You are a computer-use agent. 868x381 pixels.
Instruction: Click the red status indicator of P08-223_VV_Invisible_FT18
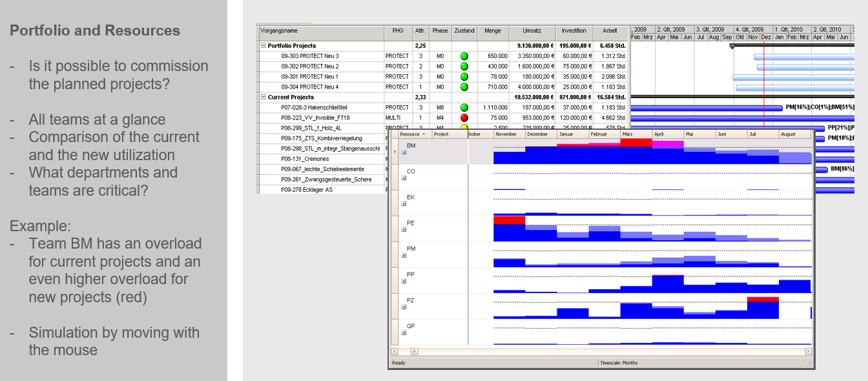(463, 118)
